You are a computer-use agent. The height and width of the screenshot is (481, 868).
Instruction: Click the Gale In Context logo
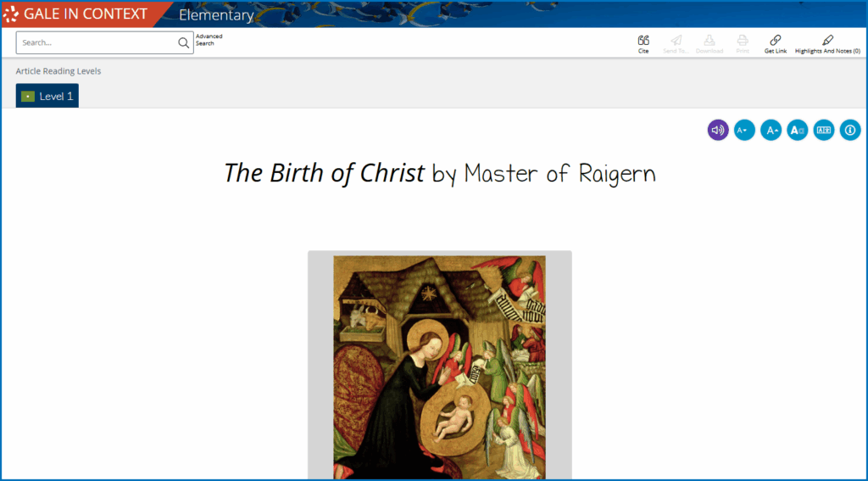75,14
